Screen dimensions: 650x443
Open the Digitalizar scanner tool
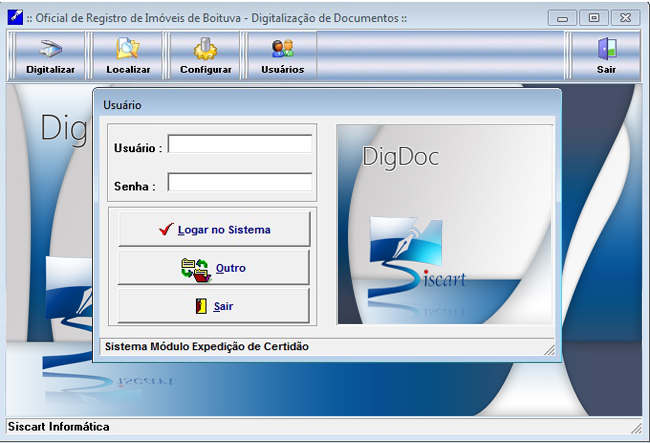coord(50,56)
